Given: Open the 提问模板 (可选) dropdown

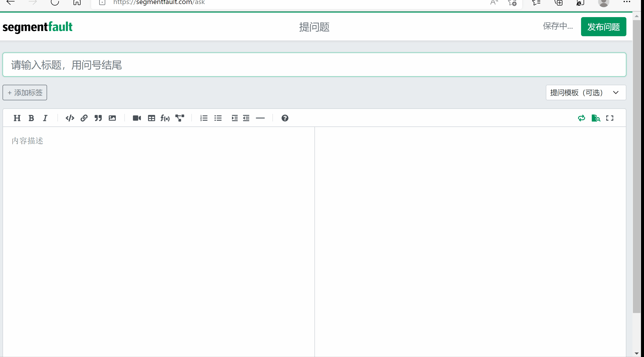Looking at the screenshot, I should (586, 93).
